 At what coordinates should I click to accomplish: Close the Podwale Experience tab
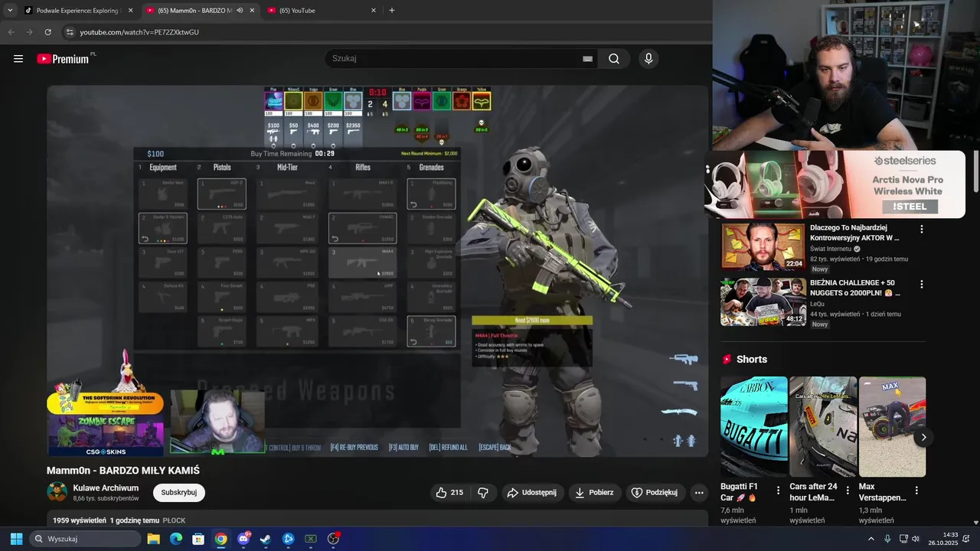pyautogui.click(x=131, y=11)
